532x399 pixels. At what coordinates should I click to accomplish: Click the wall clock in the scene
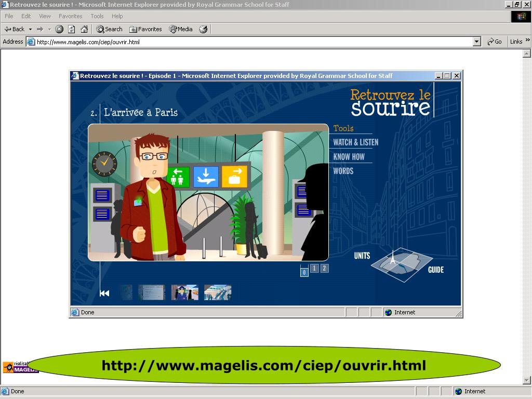(x=104, y=164)
